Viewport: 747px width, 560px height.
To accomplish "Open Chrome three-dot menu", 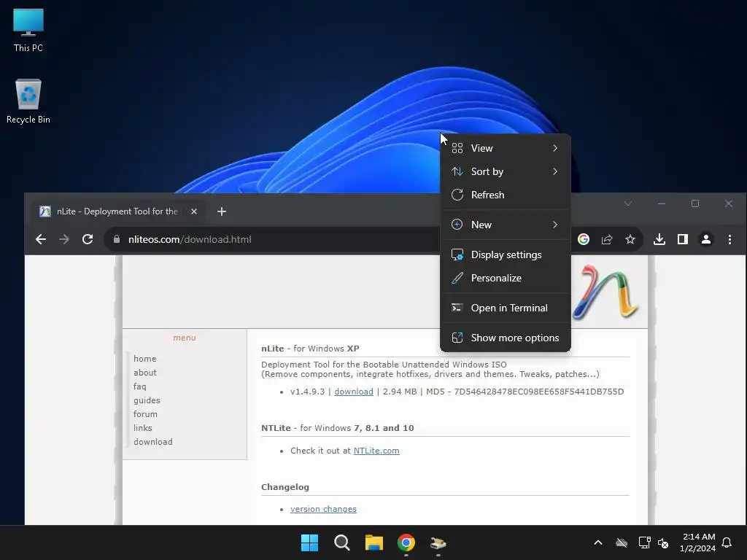I will (729, 239).
